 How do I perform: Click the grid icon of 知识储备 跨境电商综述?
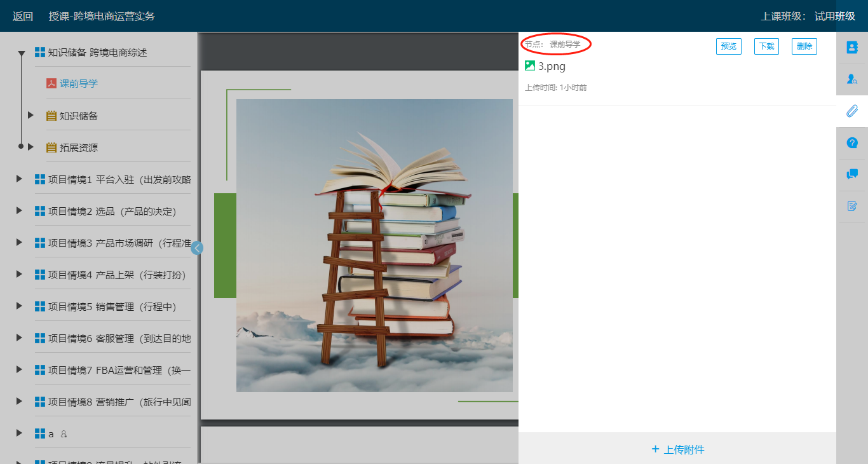[x=40, y=52]
